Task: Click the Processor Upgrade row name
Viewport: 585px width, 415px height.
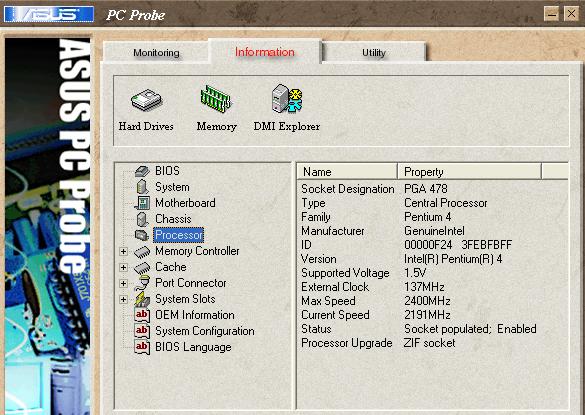Action: [x=347, y=343]
